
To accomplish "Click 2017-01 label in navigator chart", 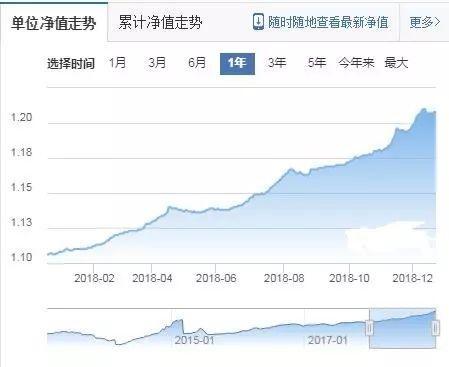I will [328, 340].
